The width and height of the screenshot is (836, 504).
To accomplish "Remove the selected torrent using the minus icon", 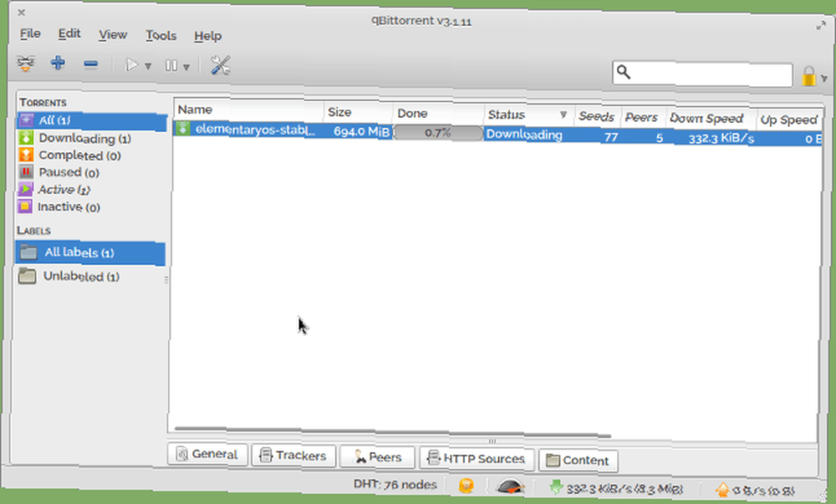I will point(90,64).
